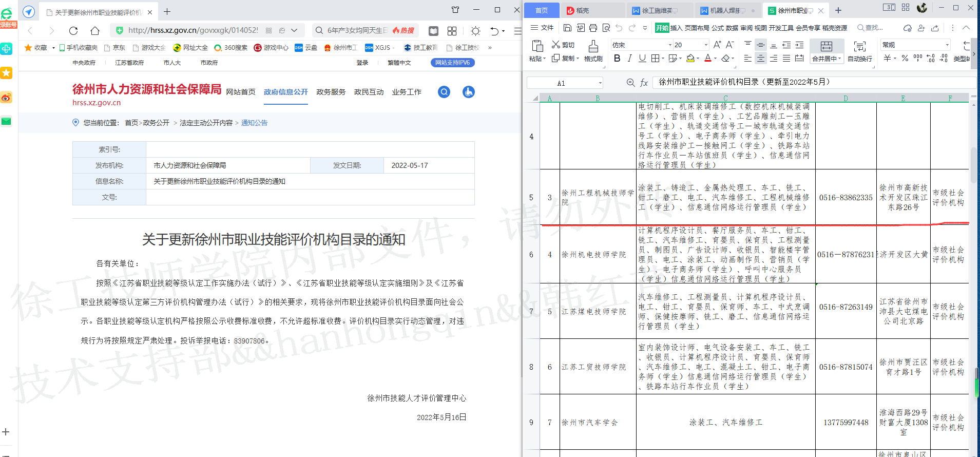Viewport: 980px width, 457px height.
Task: Open the 文件 menu in WPS
Action: (543, 28)
